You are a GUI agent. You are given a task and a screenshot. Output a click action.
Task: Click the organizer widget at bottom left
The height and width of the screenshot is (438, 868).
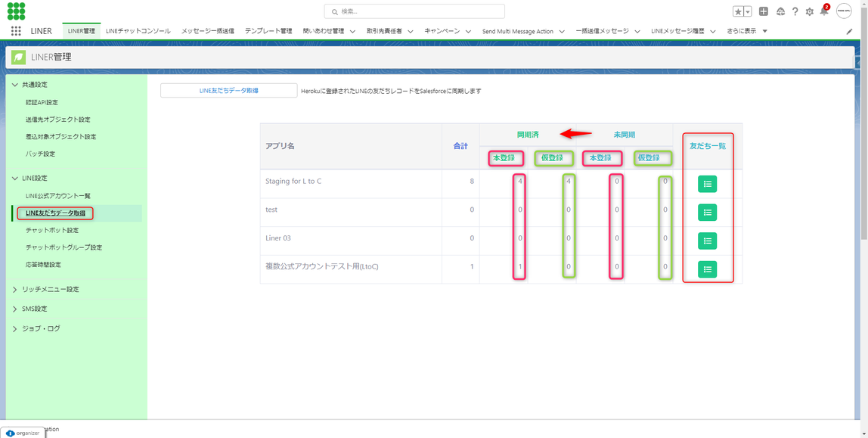pyautogui.click(x=23, y=433)
